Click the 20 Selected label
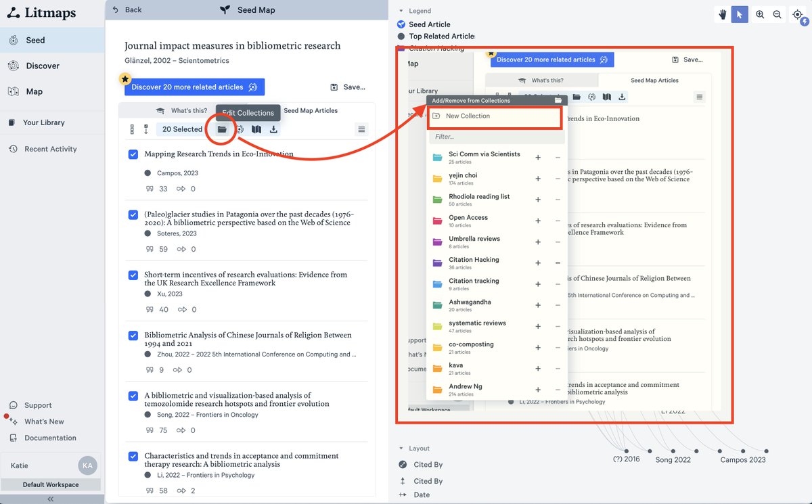Screen dimensions: 812x504 coord(182,129)
